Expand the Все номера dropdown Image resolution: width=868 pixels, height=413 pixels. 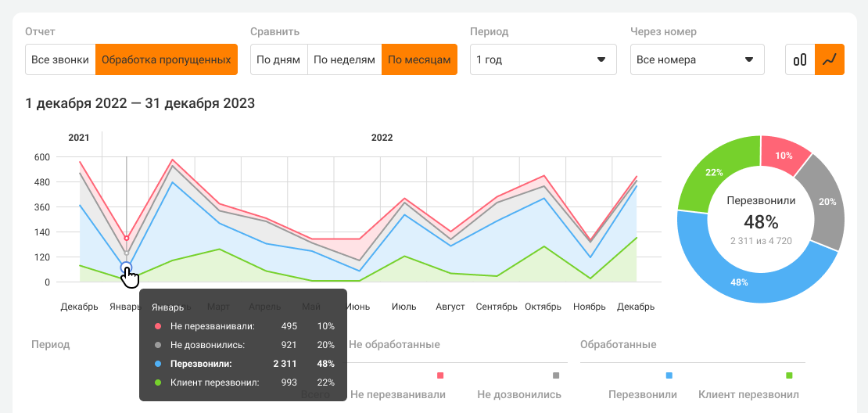coord(697,59)
